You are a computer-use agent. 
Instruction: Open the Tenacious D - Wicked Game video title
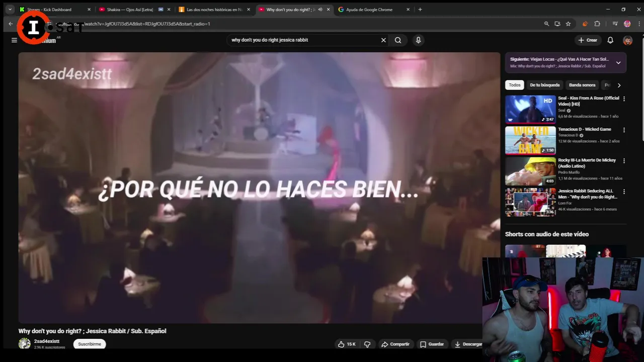[x=585, y=129]
